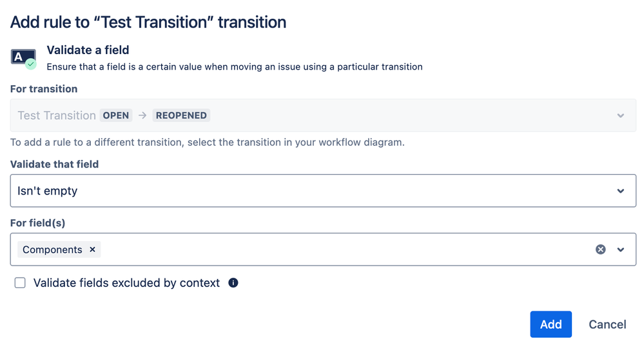This screenshot has width=644, height=348.
Task: Click the Validate that field label
Action: [55, 164]
